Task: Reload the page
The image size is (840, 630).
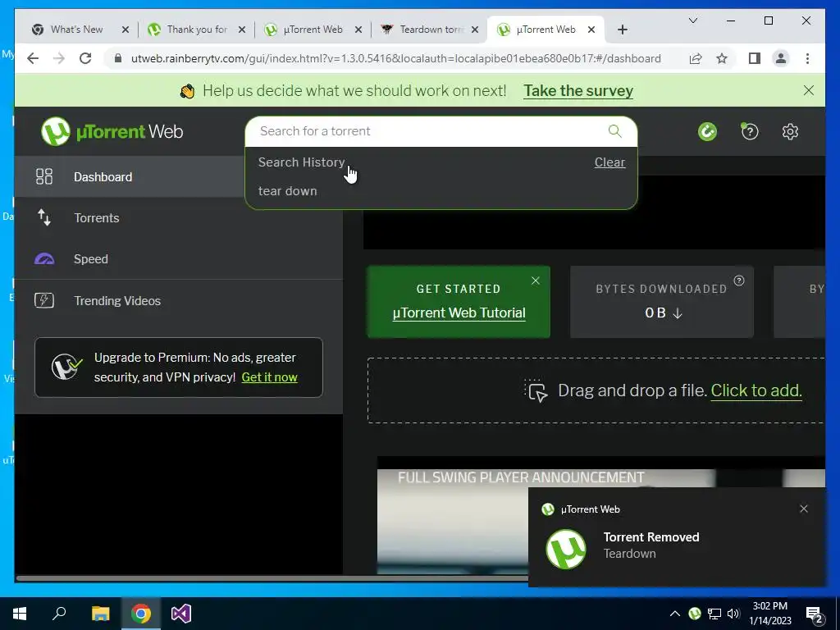Action: tap(85, 58)
